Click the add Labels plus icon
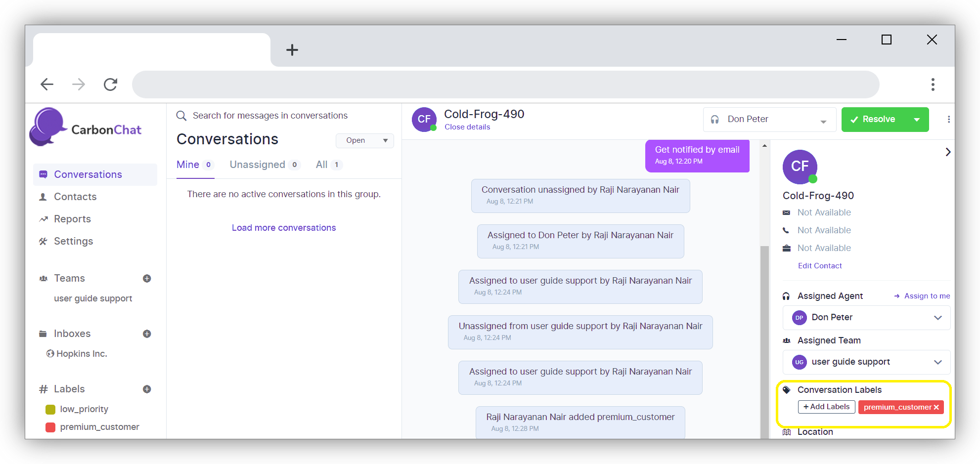Screen dimensions: 980x464 147,389
